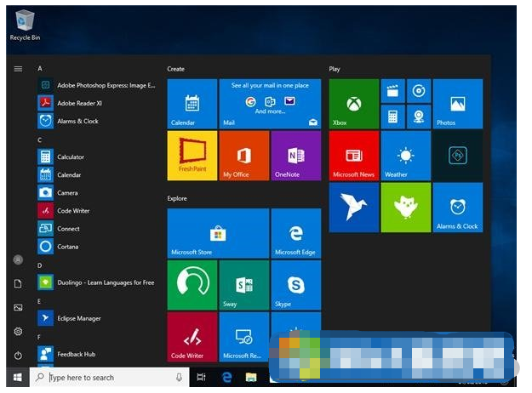Select Calculator from the app list

tap(70, 157)
